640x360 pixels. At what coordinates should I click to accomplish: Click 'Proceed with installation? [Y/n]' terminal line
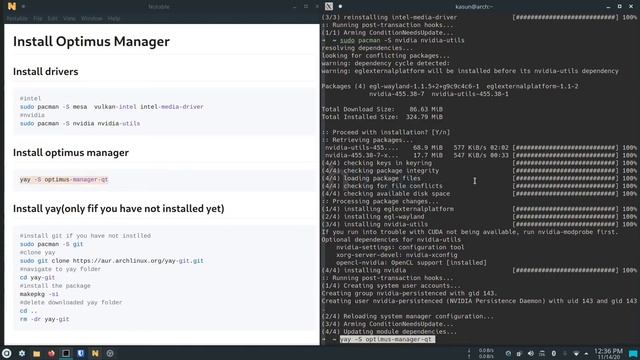point(386,132)
